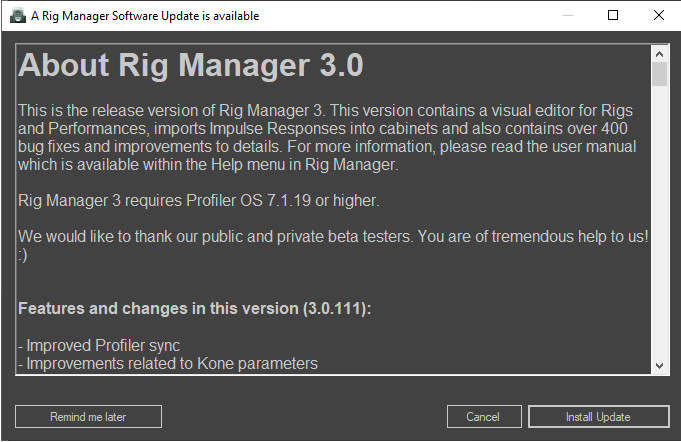
Task: Choose Remind me later
Action: click(88, 417)
